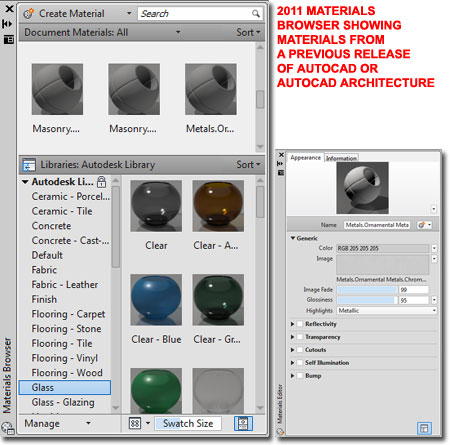This screenshot has width=450, height=445.
Task: Close the Materials Browser palette
Action: (9, 8)
